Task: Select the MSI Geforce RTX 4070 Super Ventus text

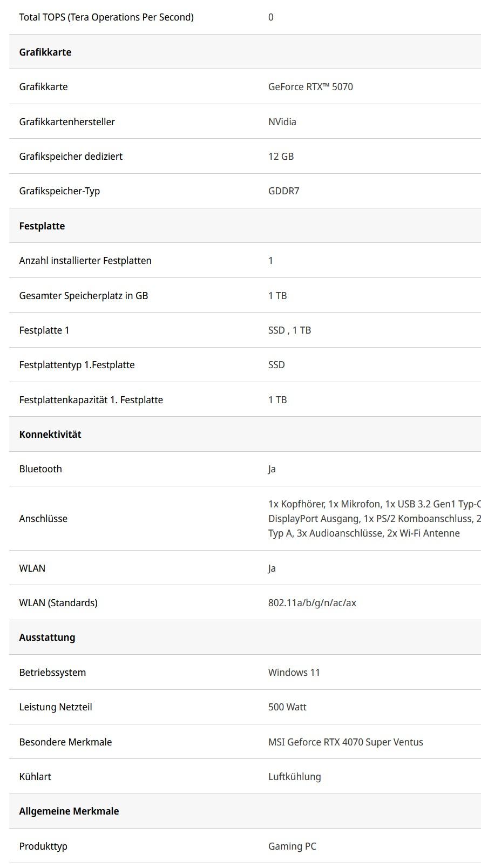Action: [345, 742]
